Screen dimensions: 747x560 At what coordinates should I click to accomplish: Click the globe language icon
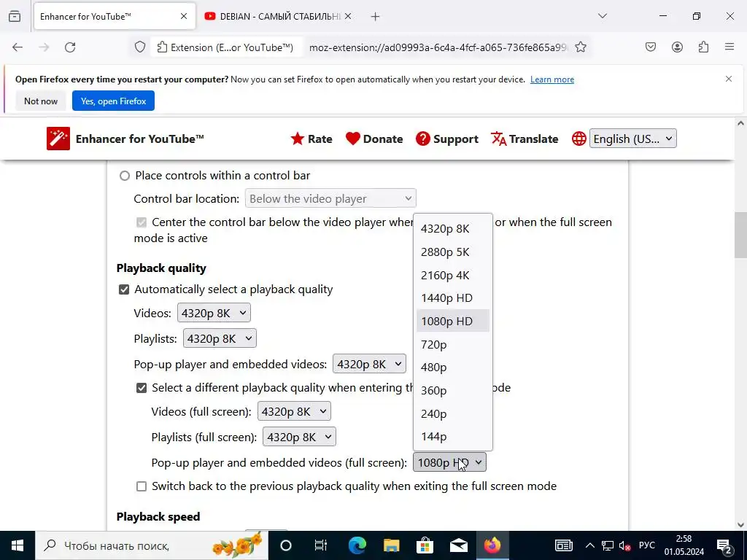coord(578,139)
